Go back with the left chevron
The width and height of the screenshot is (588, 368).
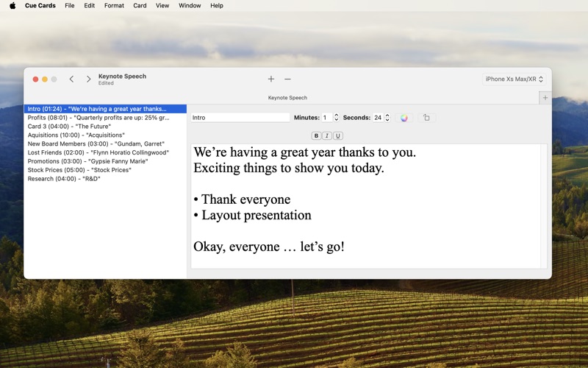[x=71, y=79]
